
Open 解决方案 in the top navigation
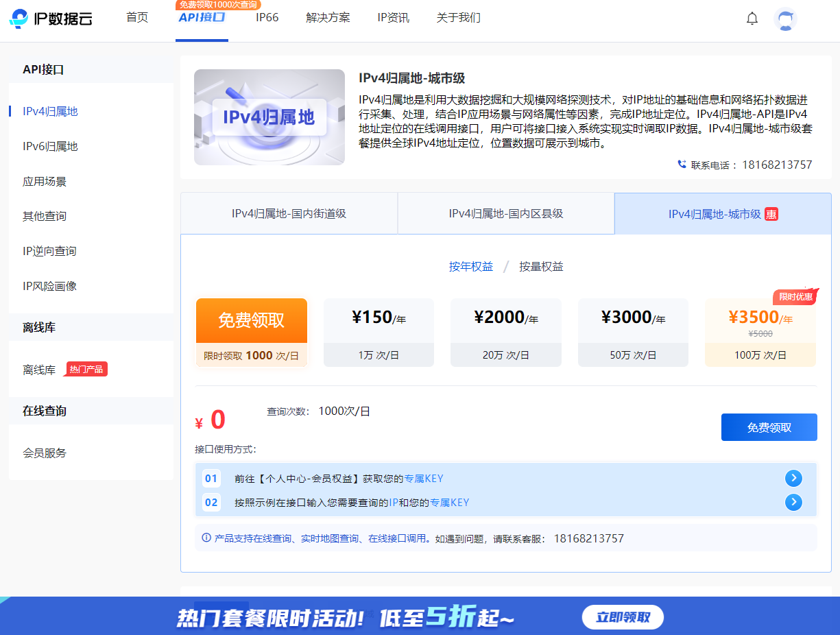tap(328, 18)
